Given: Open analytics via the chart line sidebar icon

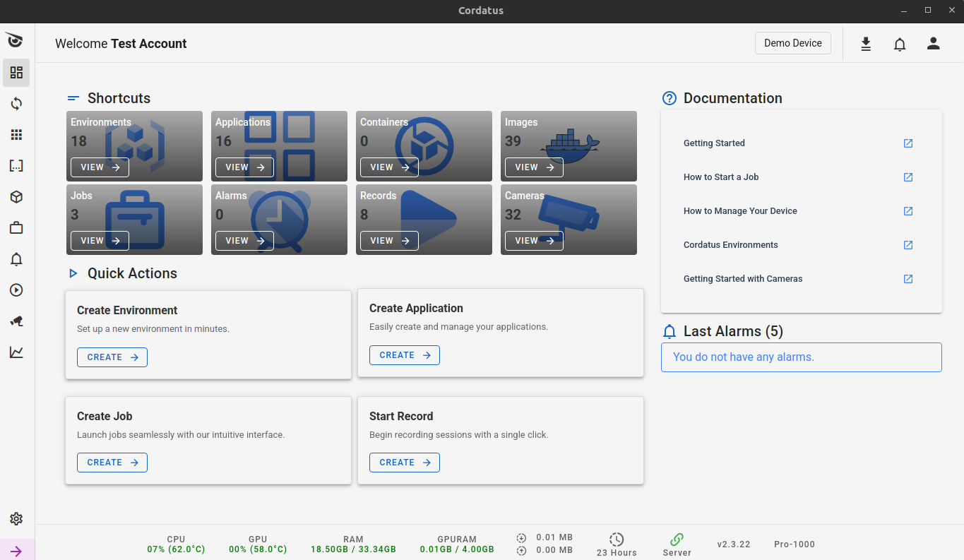Looking at the screenshot, I should pos(16,352).
